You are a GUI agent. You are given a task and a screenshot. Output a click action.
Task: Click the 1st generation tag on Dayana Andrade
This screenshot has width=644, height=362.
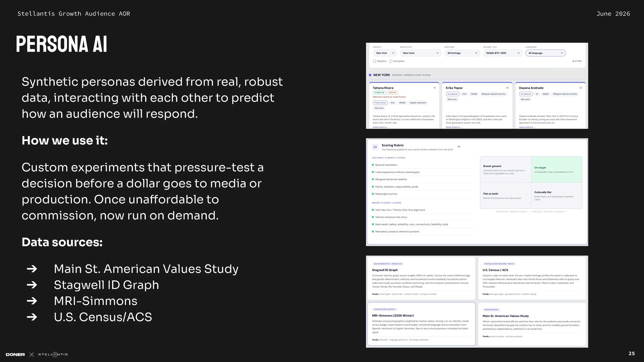tap(537, 94)
